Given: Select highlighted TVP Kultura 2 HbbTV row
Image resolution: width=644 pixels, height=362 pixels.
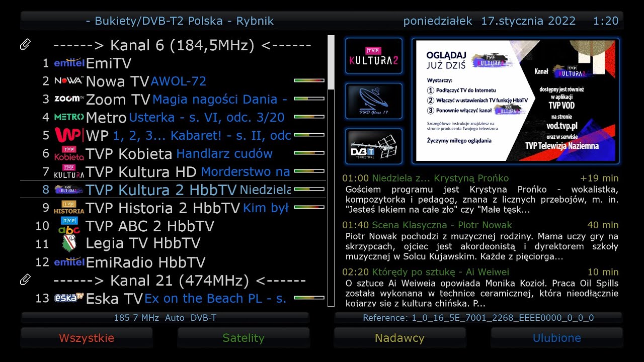Looking at the screenshot, I should 173,190.
